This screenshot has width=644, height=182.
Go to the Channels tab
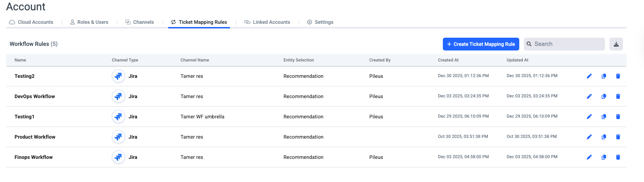(140, 22)
